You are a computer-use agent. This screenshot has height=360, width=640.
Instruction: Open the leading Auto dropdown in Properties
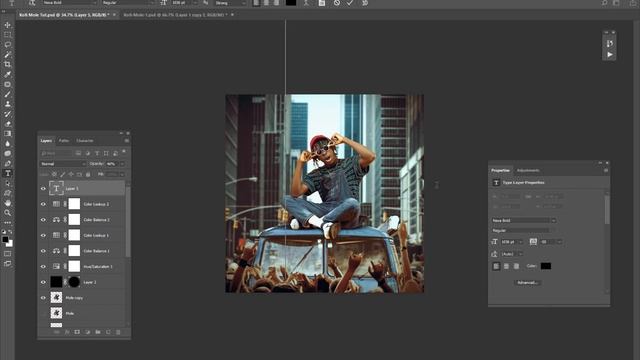click(520, 254)
